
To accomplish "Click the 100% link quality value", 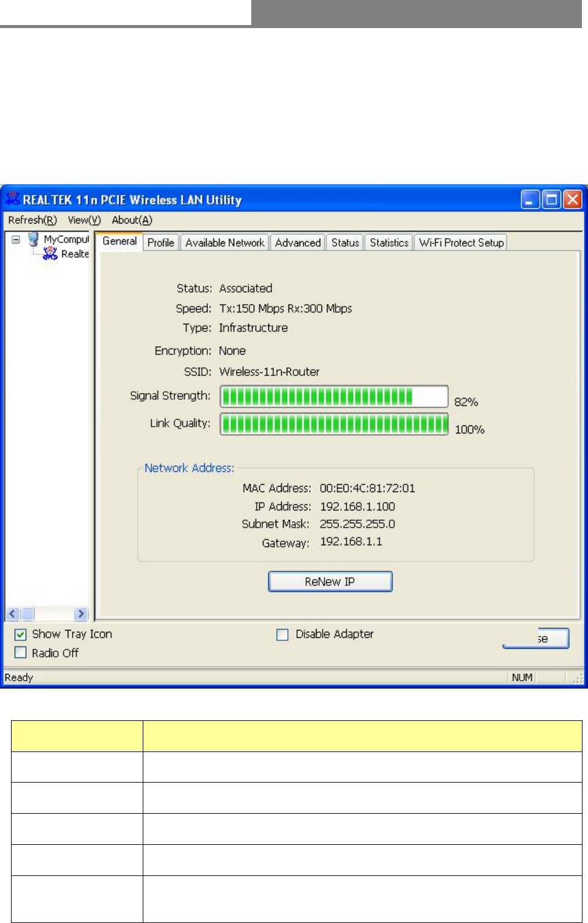I will click(x=470, y=430).
